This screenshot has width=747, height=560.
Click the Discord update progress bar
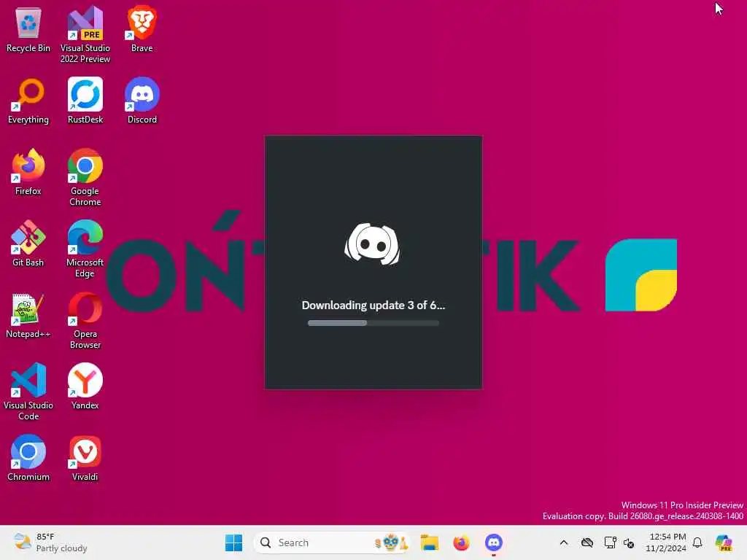click(x=373, y=323)
